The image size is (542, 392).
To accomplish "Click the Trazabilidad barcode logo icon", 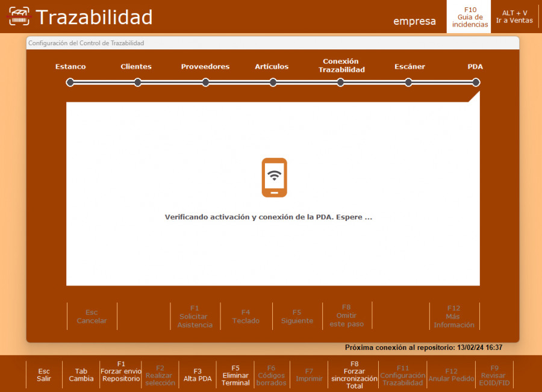I will [19, 16].
